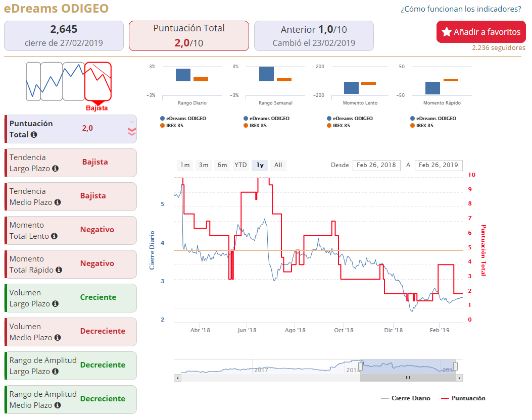
Task: Click the Rango de Amplitud Largo Plazo row
Action: [71, 366]
